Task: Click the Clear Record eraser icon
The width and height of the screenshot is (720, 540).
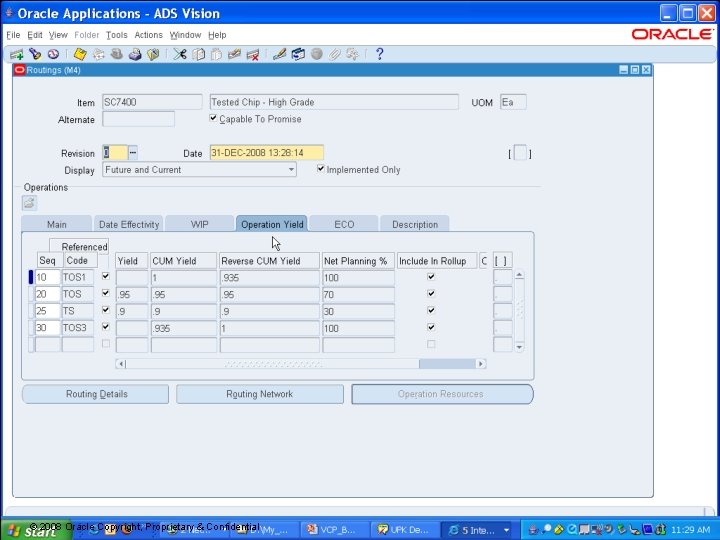Action: [x=234, y=54]
